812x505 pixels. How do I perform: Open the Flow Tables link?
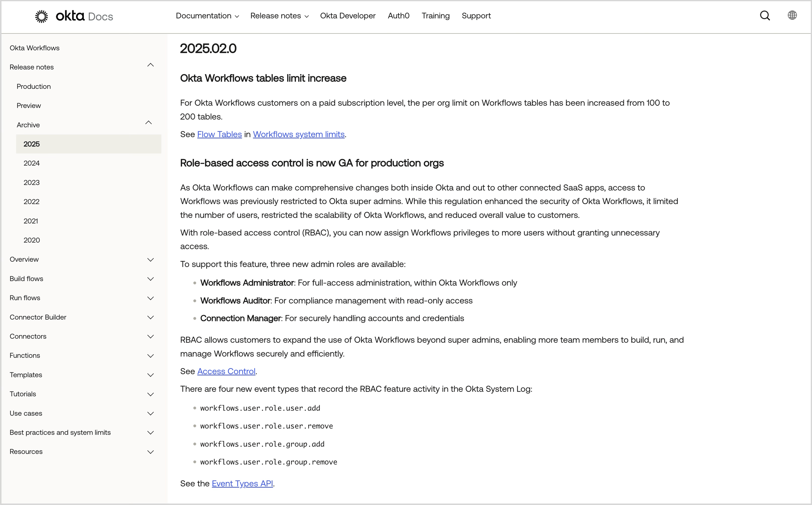tap(220, 134)
